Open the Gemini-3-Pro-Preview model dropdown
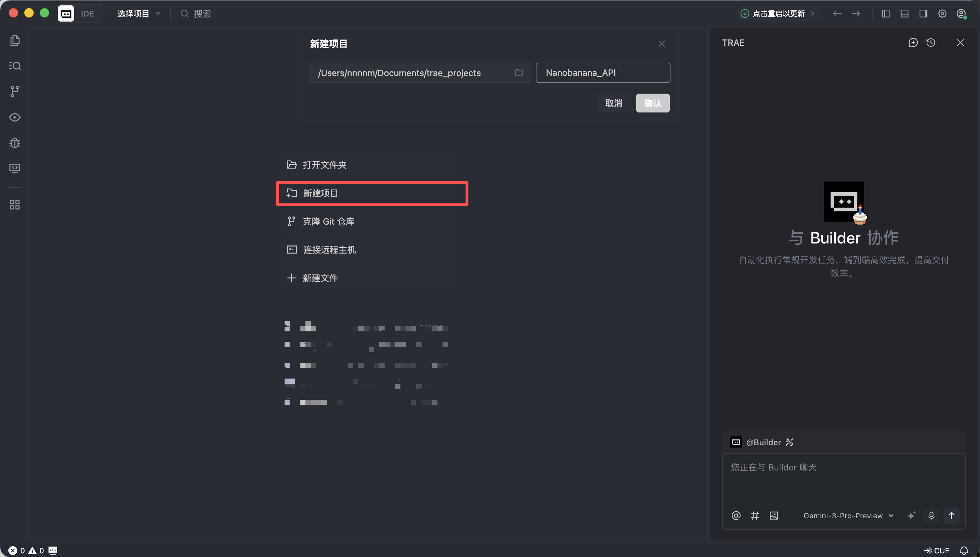The width and height of the screenshot is (980, 557). [x=848, y=515]
